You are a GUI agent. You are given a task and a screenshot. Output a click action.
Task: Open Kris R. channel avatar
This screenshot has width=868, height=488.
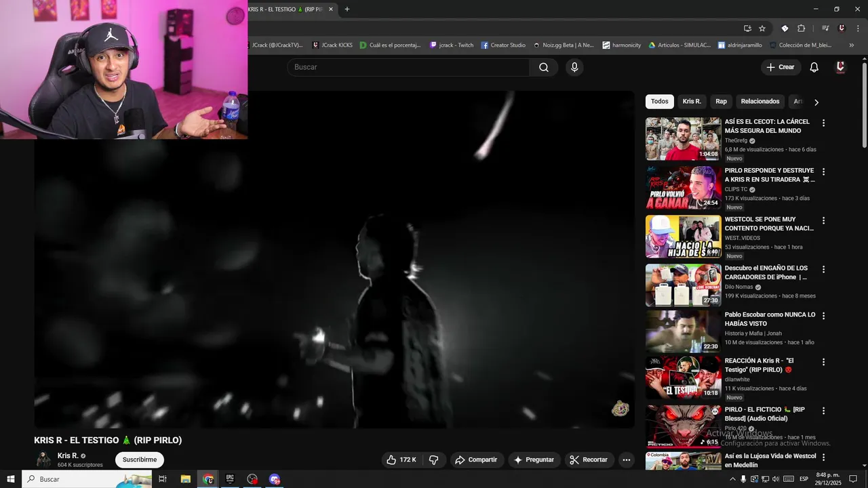(x=43, y=460)
